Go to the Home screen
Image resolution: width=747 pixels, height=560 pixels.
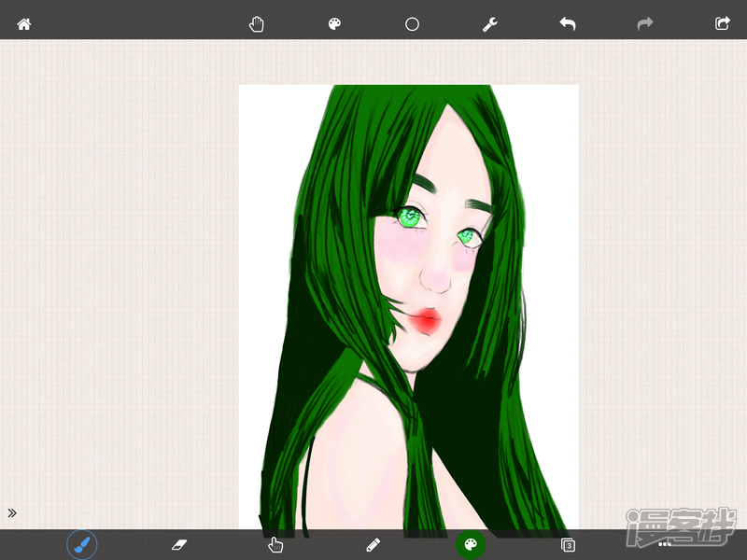tap(24, 24)
